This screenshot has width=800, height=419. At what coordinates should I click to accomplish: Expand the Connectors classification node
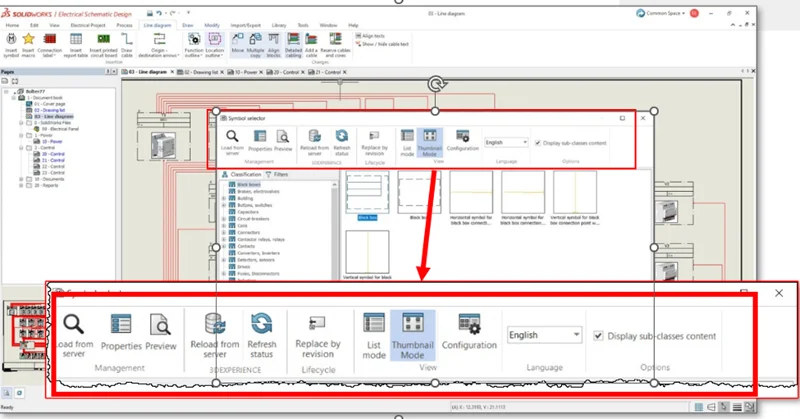pos(224,232)
